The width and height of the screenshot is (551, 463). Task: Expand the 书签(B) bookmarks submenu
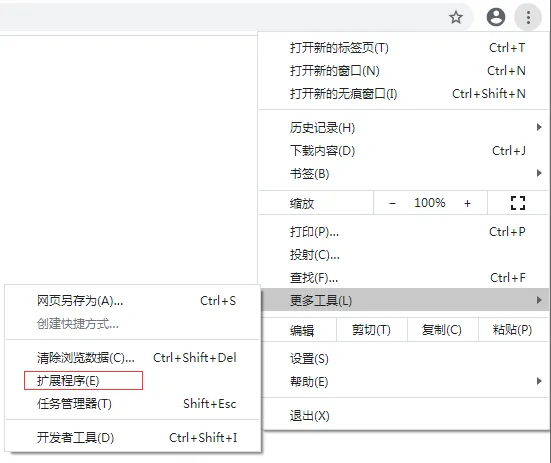point(403,174)
